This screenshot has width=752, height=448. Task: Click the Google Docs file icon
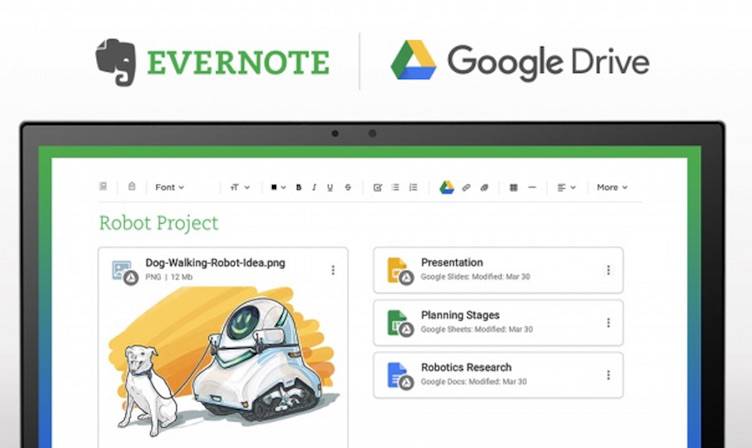400,376
